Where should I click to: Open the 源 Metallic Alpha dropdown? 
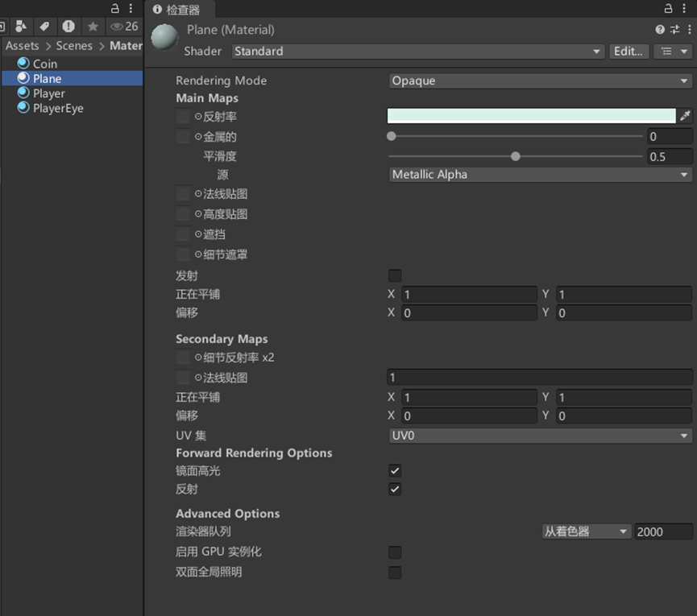(540, 175)
